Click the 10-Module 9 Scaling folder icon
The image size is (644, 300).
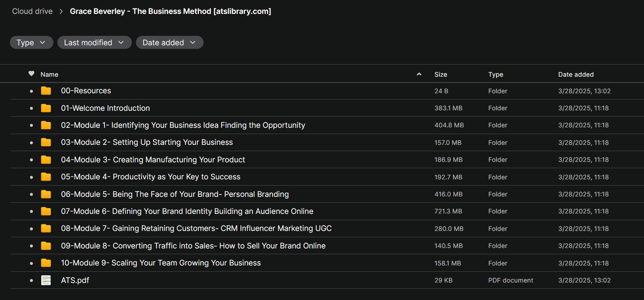(46, 263)
